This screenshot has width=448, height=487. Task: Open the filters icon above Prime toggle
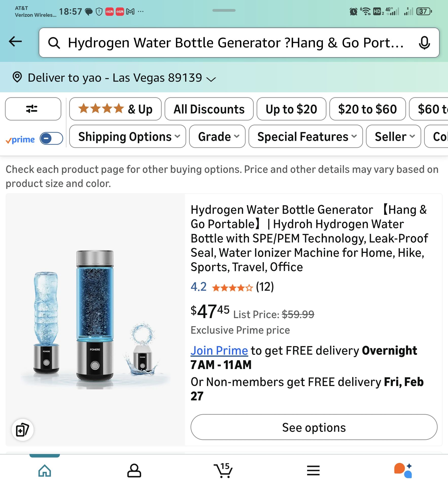[33, 109]
